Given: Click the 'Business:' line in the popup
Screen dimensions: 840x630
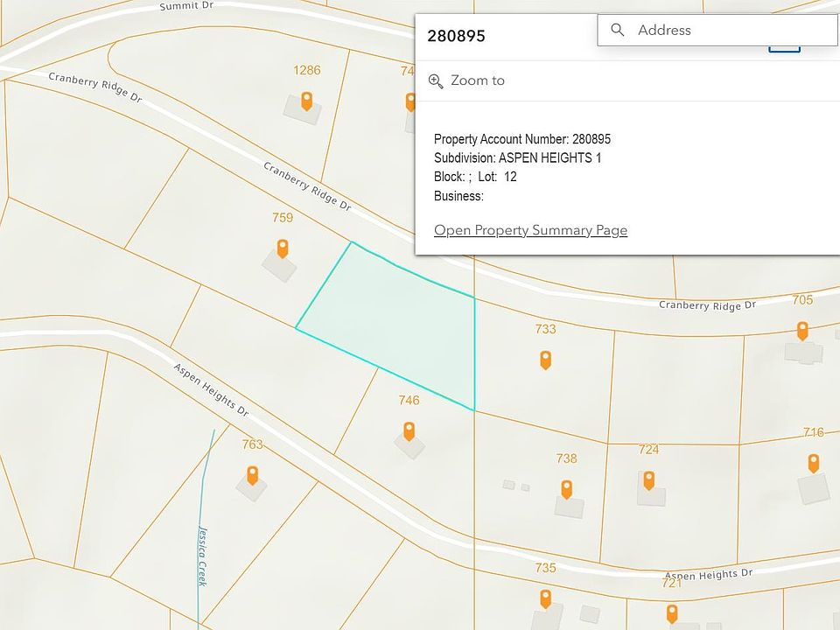Looking at the screenshot, I should [458, 196].
